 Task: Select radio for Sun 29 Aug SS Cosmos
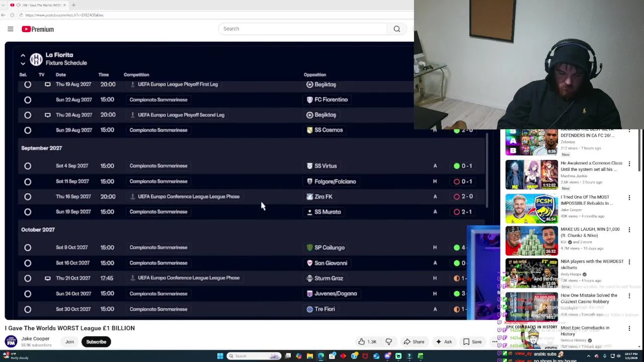28,130
